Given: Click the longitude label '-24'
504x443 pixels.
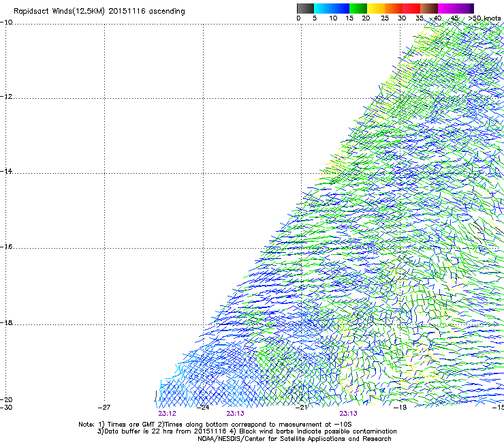Looking at the screenshot, I should (203, 408).
